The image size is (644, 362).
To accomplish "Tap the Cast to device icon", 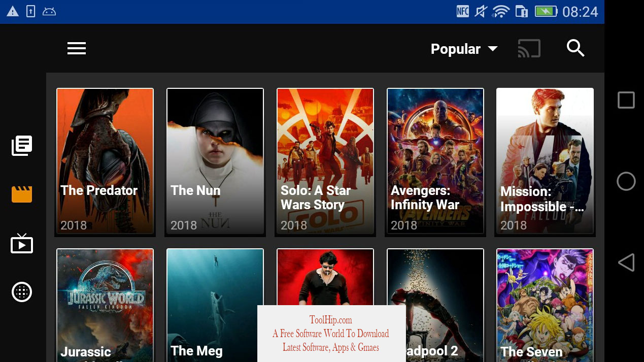I will pyautogui.click(x=529, y=49).
